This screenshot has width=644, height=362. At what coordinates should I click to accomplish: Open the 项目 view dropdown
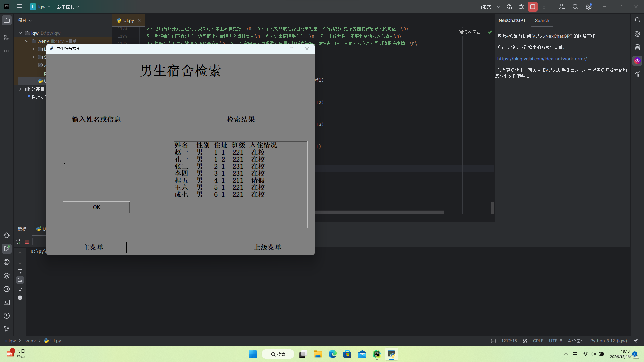[x=25, y=20]
